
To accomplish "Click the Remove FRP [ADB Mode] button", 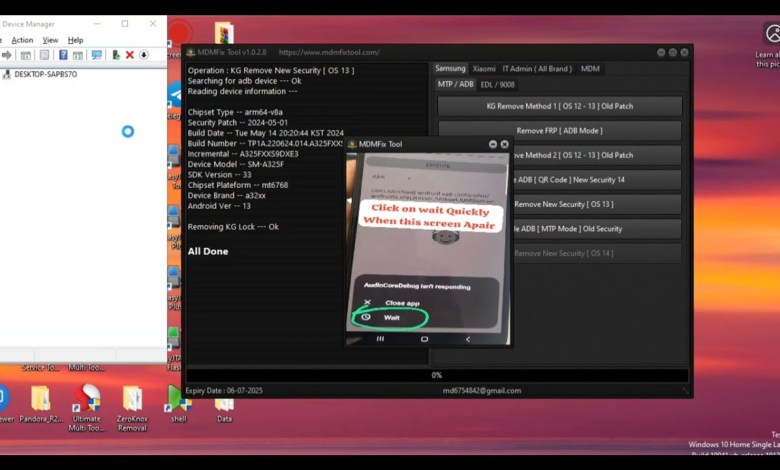I will click(559, 131).
